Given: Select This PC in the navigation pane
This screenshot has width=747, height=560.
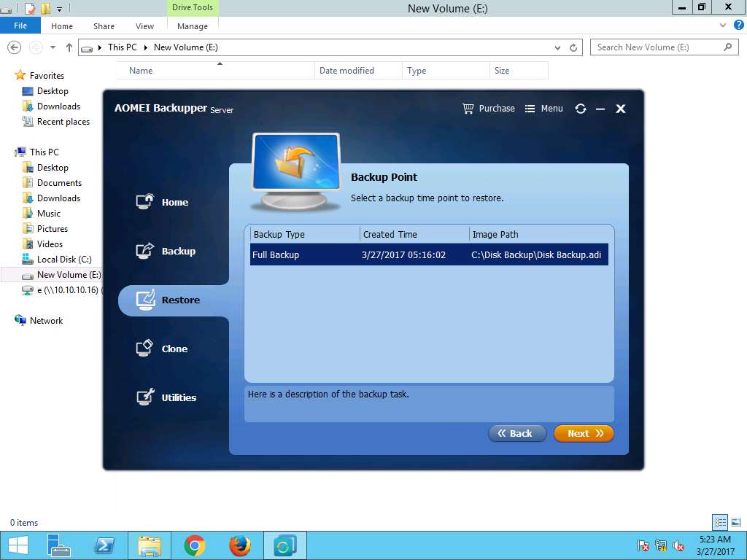Looking at the screenshot, I should (x=37, y=152).
